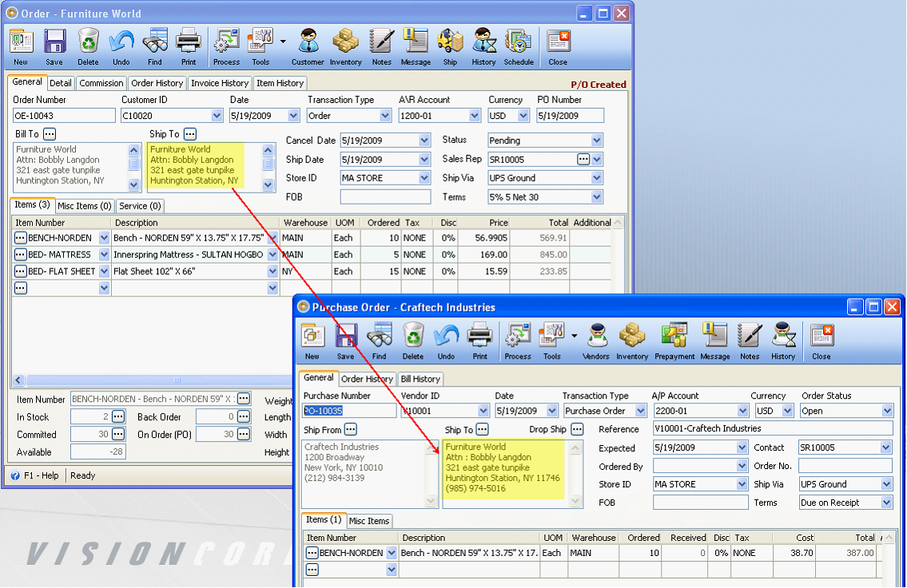Viewport: 907px width, 588px height.
Task: Print the order from Order window toolbar
Action: pyautogui.click(x=189, y=47)
